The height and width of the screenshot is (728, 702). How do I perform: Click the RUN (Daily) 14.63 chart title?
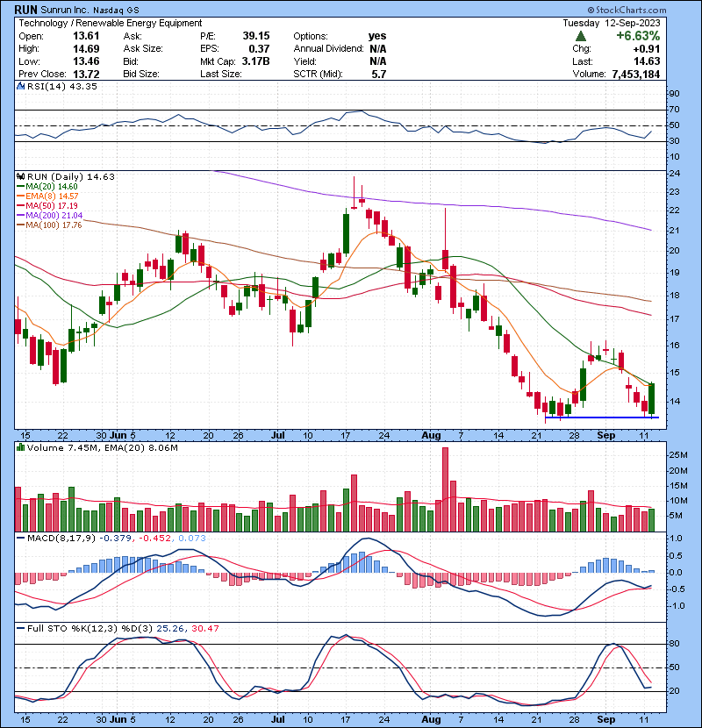[70, 177]
